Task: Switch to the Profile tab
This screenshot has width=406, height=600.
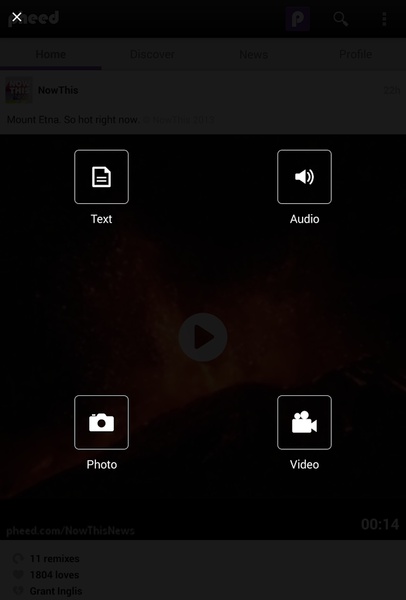Action: coord(355,54)
